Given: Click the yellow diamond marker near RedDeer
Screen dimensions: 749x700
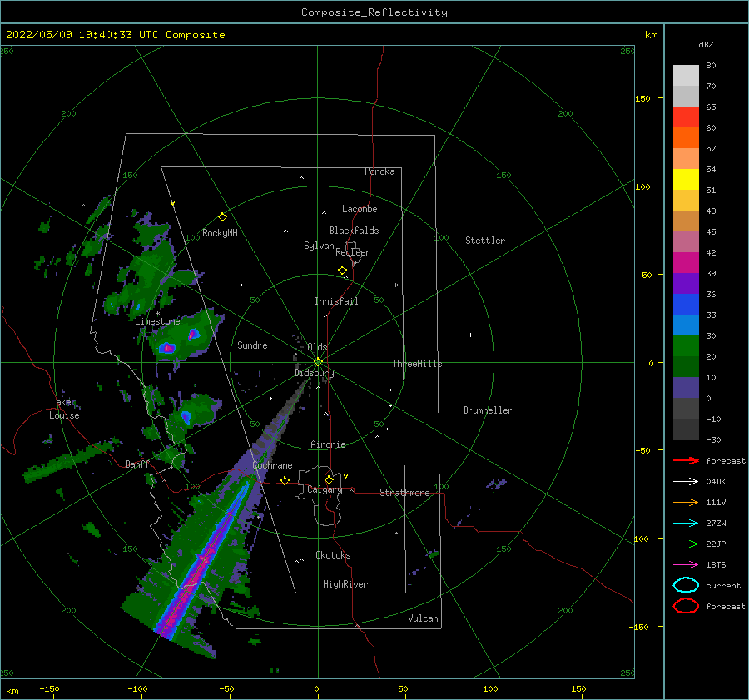Looking at the screenshot, I should coord(343,271).
